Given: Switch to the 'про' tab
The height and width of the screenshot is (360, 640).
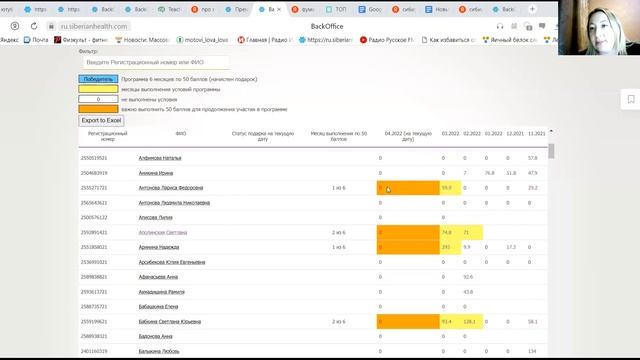Looking at the screenshot, I should point(202,9).
